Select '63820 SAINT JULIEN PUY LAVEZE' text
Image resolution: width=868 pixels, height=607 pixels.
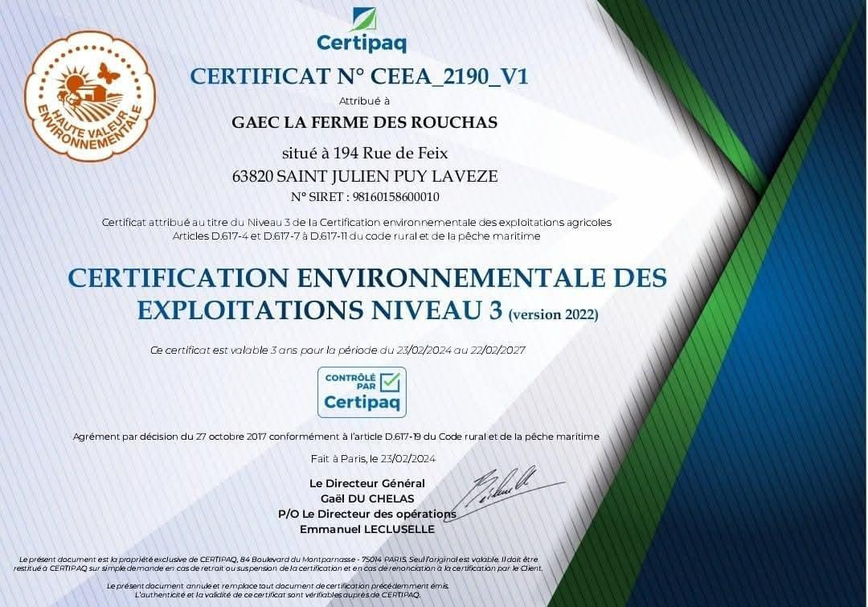pyautogui.click(x=365, y=177)
